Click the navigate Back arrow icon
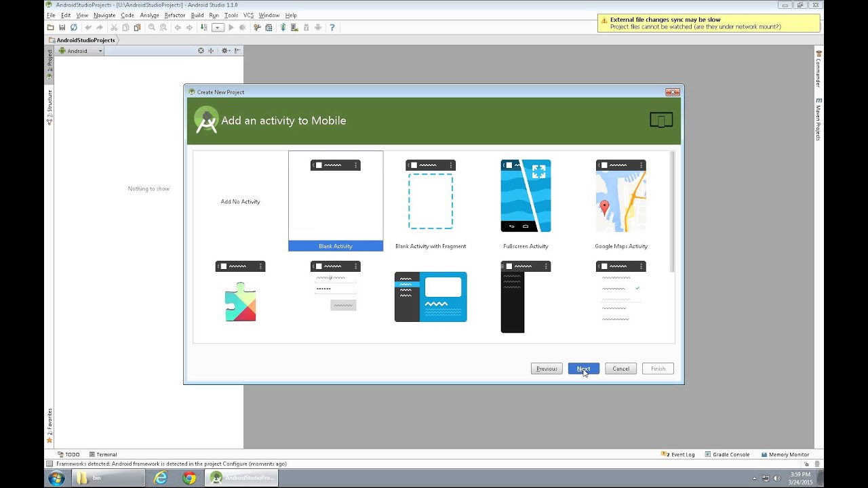The image size is (868, 488). [178, 27]
